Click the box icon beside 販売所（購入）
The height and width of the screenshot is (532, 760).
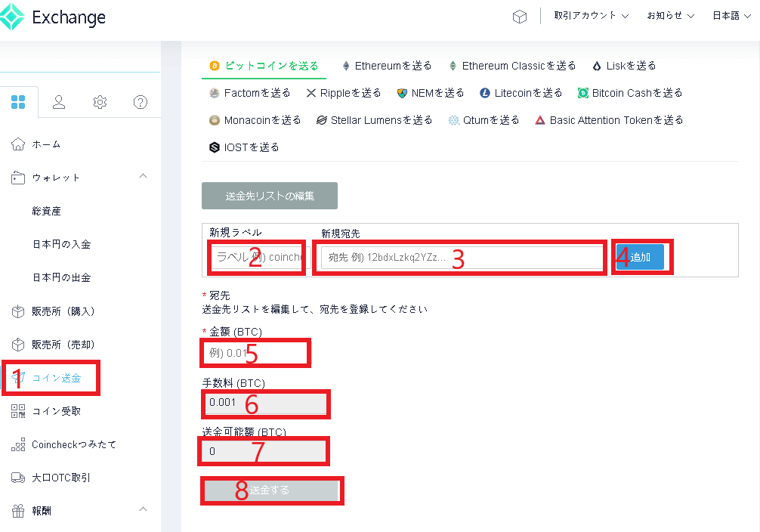point(18,311)
